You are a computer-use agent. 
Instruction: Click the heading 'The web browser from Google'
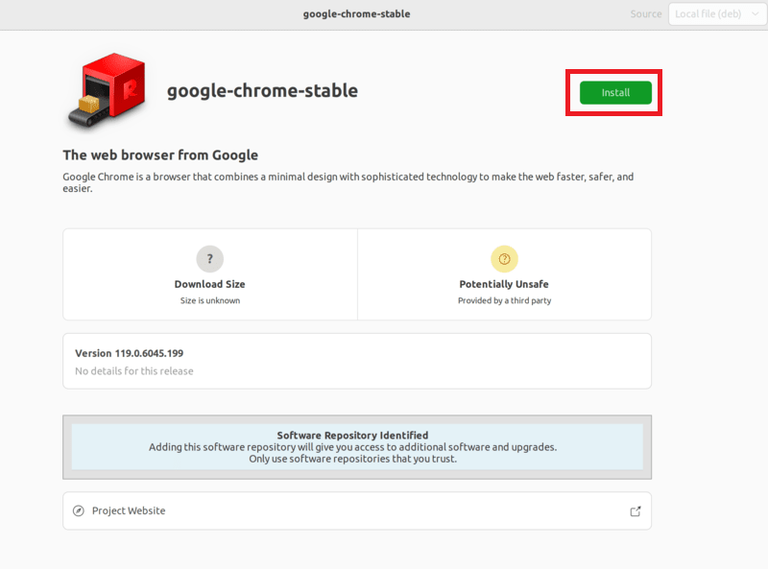[160, 155]
